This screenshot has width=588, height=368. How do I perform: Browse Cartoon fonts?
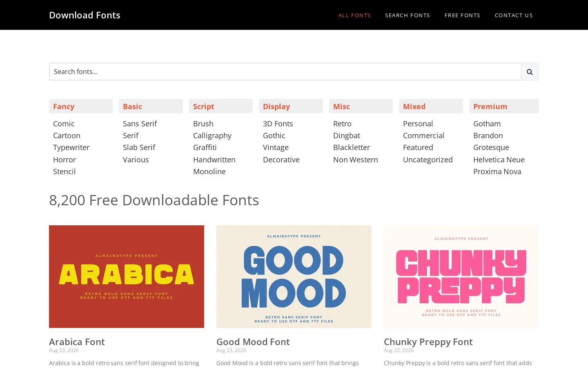[x=67, y=135]
